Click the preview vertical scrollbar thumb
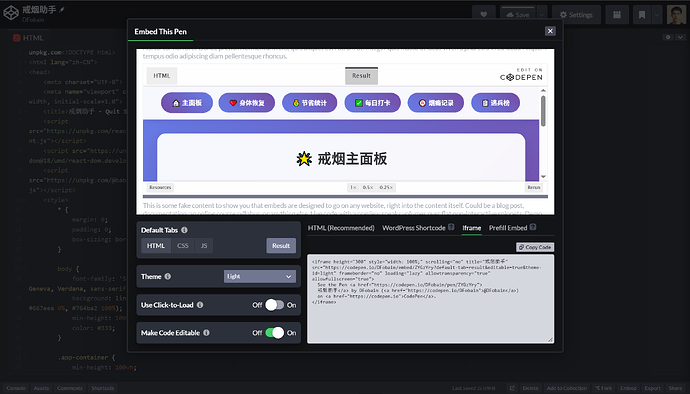 tap(543, 110)
